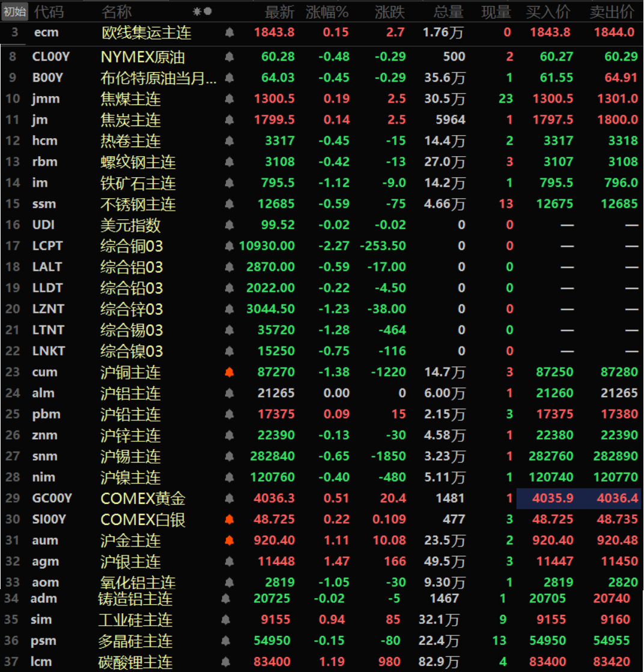
Task: Click the 初始 button in header
Action: tap(14, 11)
